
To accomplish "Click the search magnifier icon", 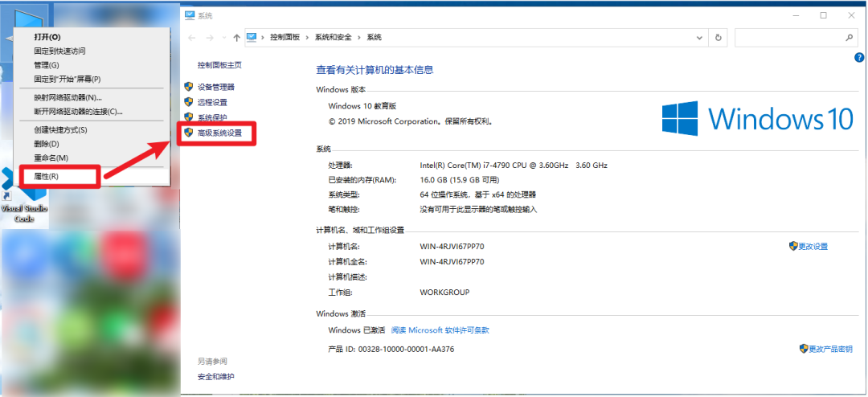I will click(x=849, y=38).
